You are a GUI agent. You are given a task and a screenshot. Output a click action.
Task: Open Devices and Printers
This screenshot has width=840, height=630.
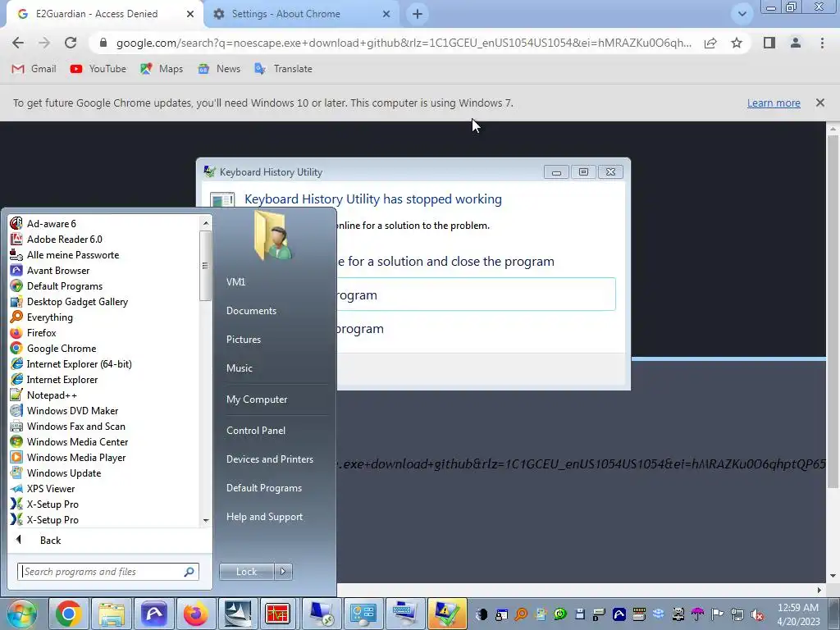(x=269, y=459)
